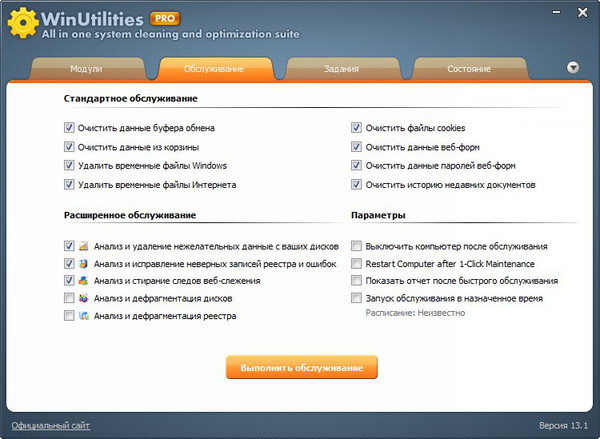Toggle Очистить файлы cookies checkbox
The width and height of the screenshot is (600, 439).
(356, 127)
